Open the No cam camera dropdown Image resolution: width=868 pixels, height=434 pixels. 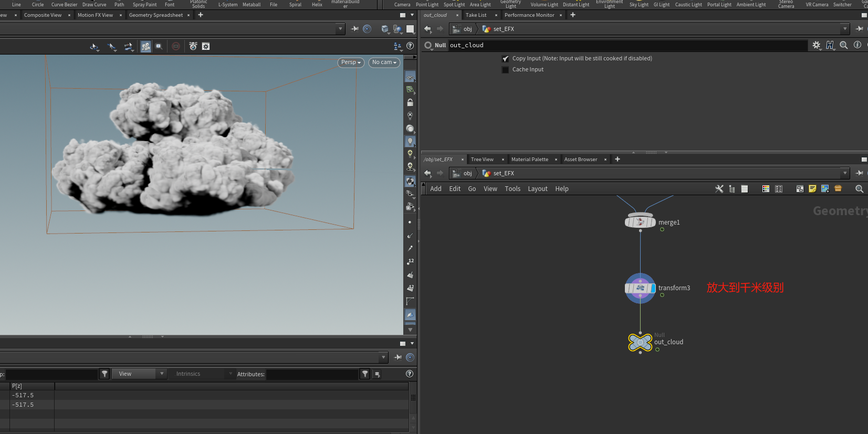click(x=384, y=62)
